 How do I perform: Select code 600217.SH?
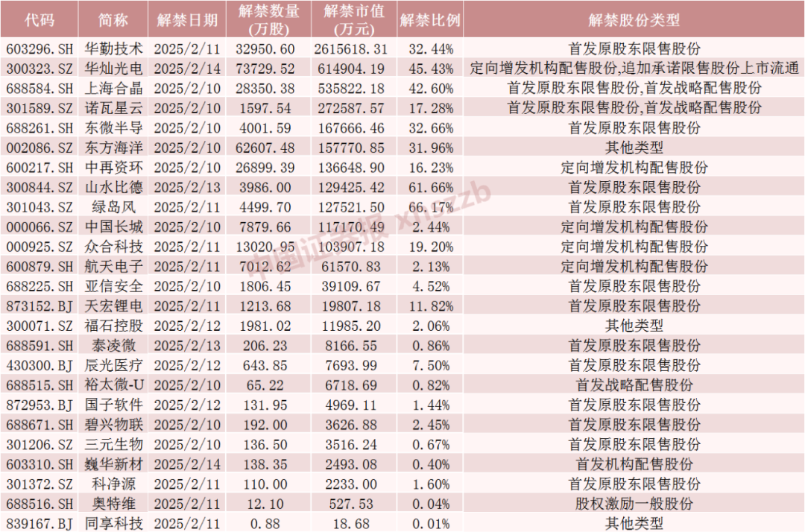point(40,168)
